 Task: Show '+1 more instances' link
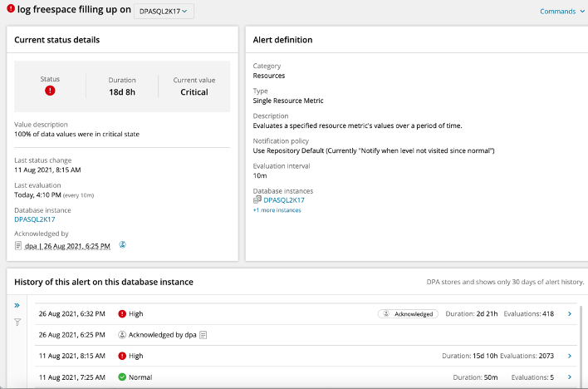(x=277, y=210)
